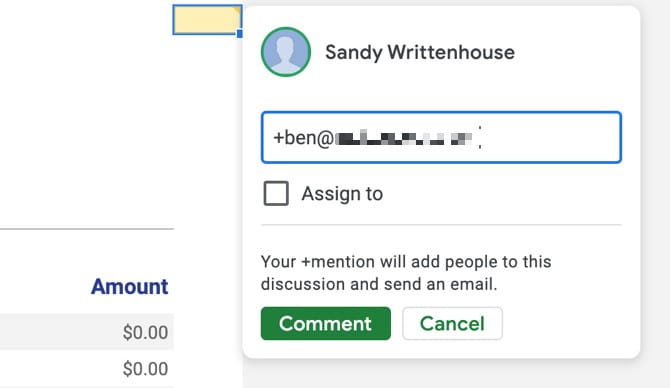Dismiss the comment with Cancel button
The height and width of the screenshot is (388, 670).
tap(453, 323)
